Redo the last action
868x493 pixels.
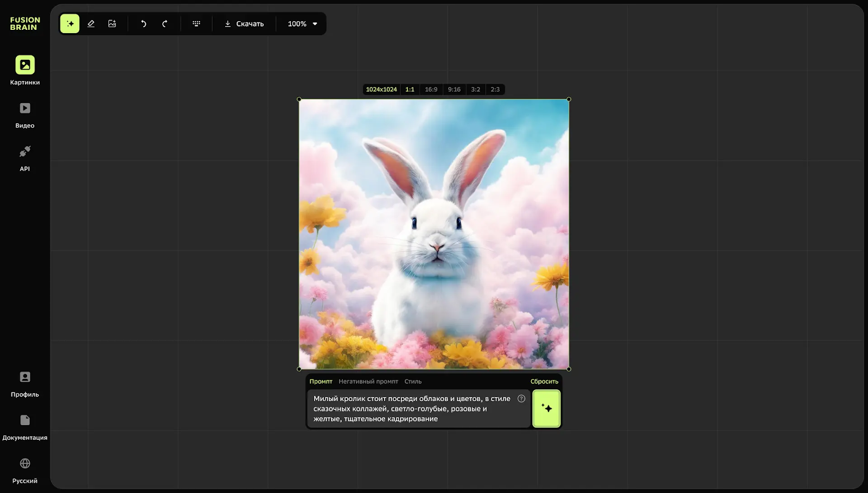[165, 24]
